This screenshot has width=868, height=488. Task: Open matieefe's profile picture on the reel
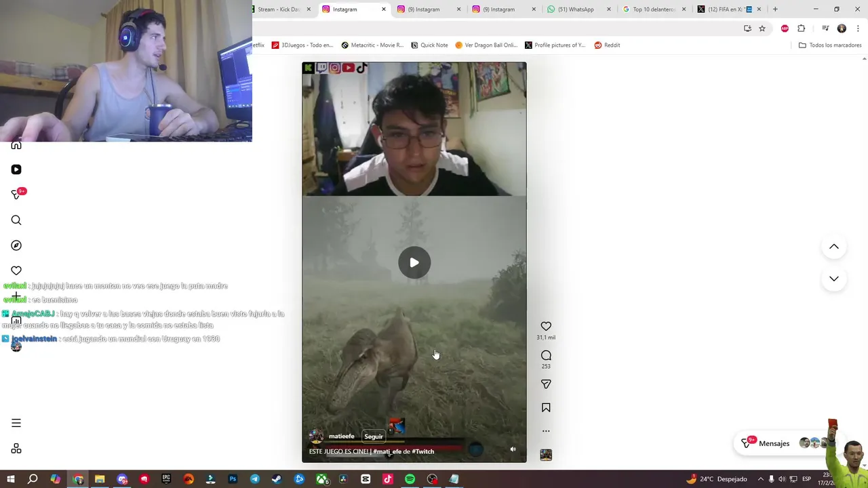tap(316, 436)
